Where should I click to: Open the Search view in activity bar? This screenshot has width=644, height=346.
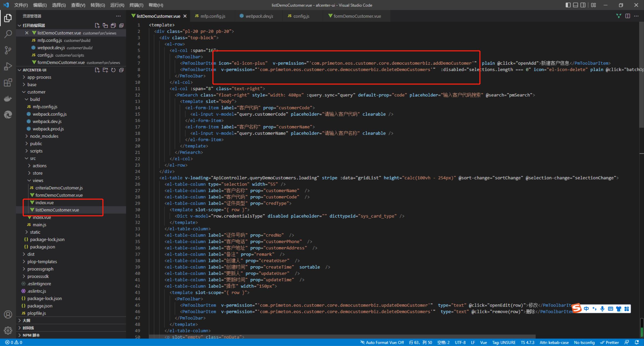tap(8, 34)
